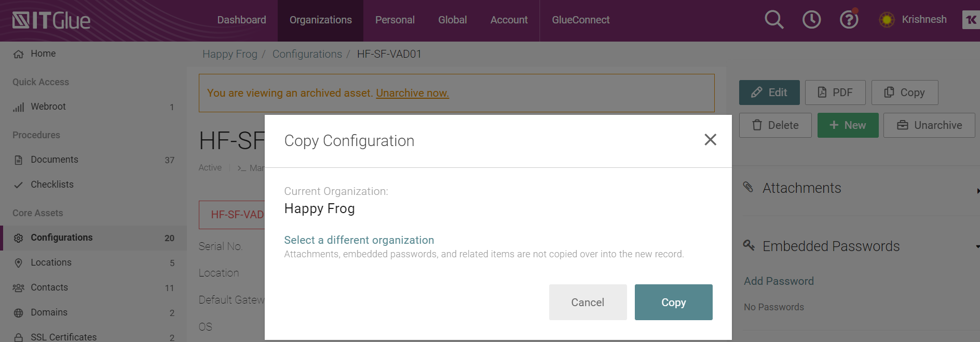Open Domains via the globe icon
This screenshot has height=342, width=980.
[x=19, y=312]
